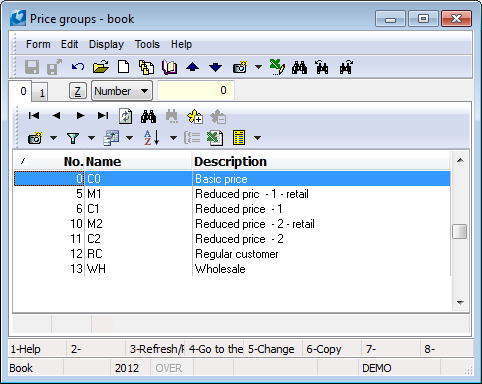This screenshot has height=384, width=482.
Task: Click the Name column header
Action: (x=138, y=162)
